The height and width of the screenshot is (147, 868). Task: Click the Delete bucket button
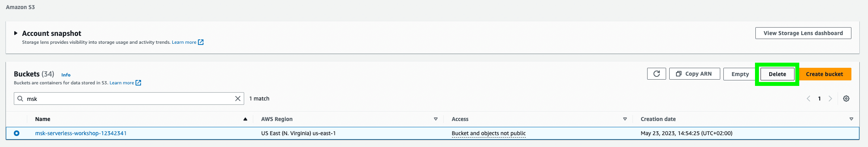[777, 74]
